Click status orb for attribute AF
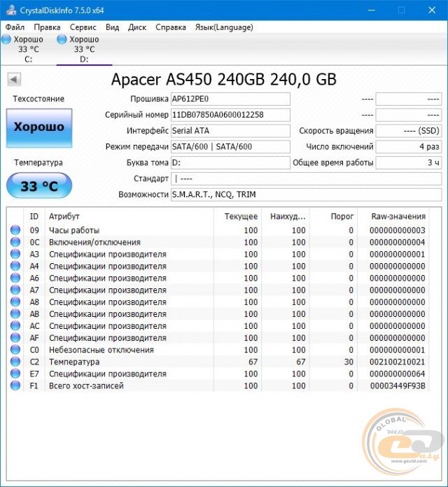This screenshot has width=448, height=487. (x=15, y=337)
